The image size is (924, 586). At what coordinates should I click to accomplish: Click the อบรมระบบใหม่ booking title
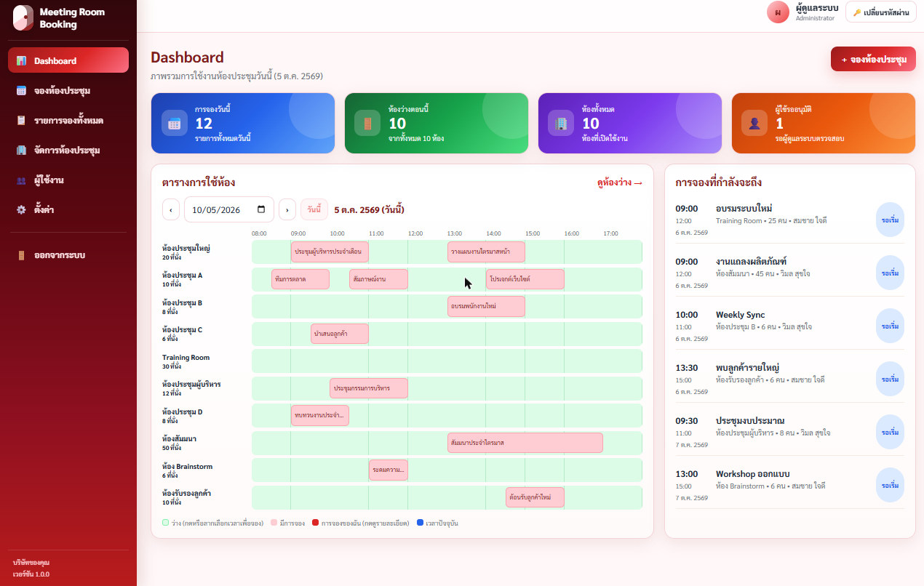(744, 209)
